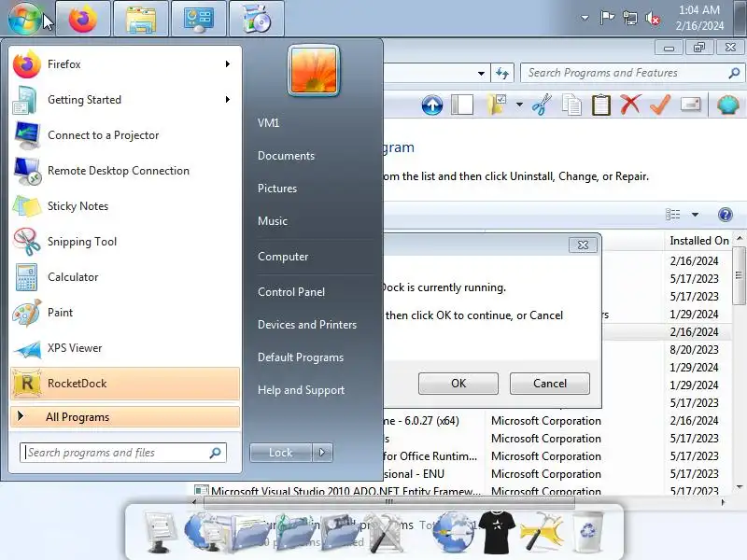Screen dimensions: 747x560
Task: Click the orange checkmark Properties icon
Action: click(660, 105)
